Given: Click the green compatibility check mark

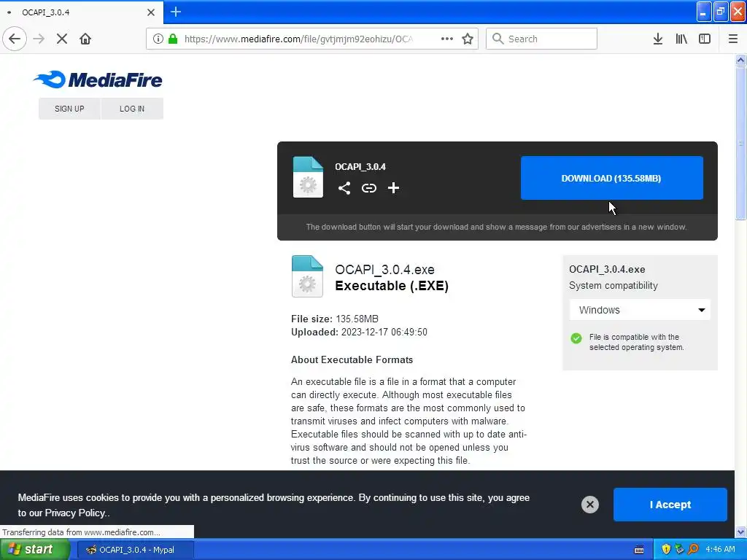Looking at the screenshot, I should (576, 338).
